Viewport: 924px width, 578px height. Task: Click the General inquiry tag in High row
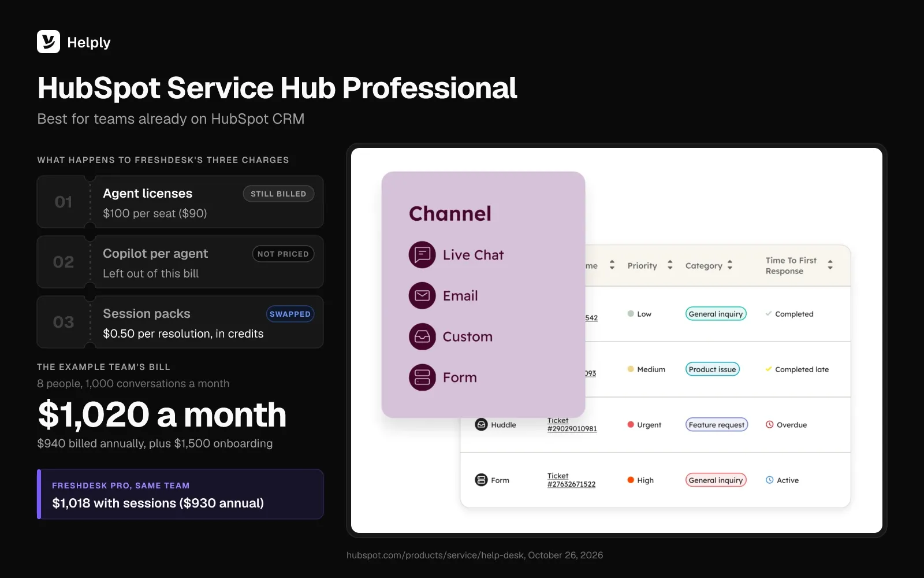[x=716, y=480]
